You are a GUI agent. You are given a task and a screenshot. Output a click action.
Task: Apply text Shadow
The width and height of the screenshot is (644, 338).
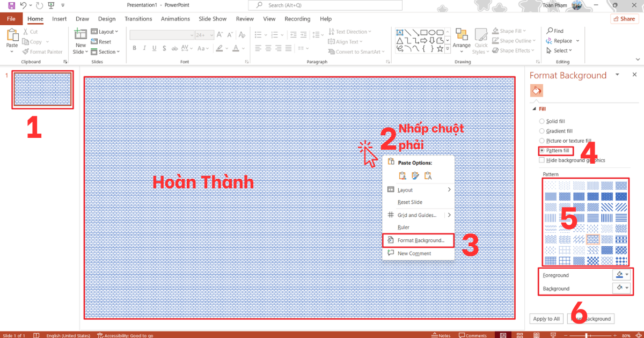pyautogui.click(x=165, y=48)
